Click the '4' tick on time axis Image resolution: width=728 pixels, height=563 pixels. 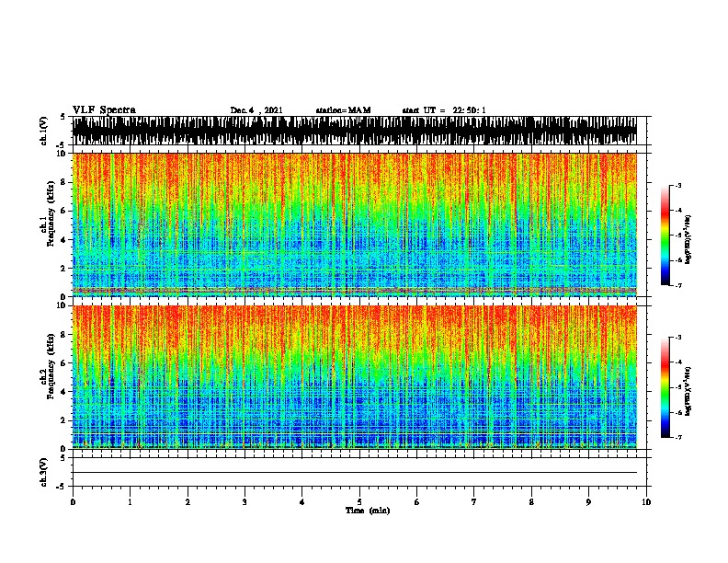(x=301, y=502)
